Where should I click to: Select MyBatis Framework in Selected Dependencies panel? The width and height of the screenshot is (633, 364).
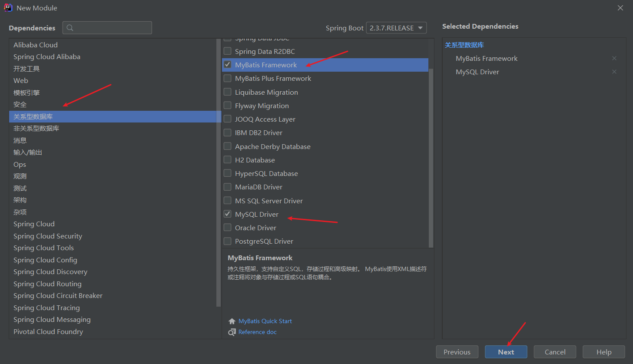[x=487, y=58]
